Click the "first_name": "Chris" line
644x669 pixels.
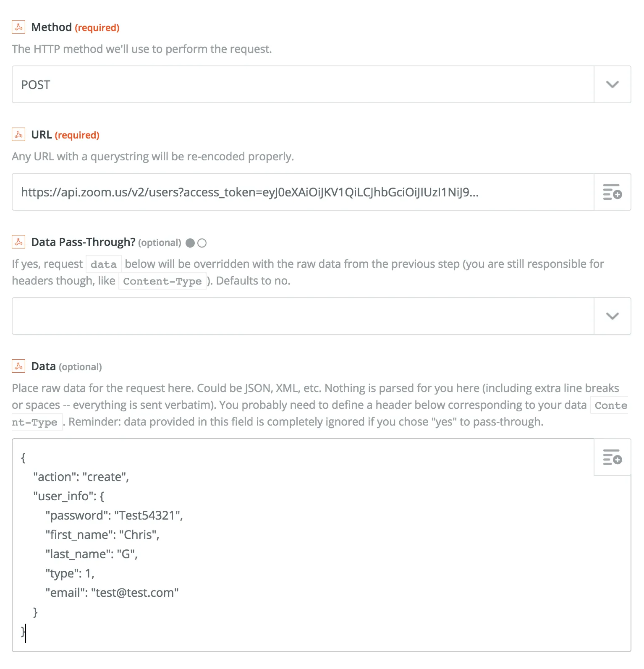pos(102,535)
